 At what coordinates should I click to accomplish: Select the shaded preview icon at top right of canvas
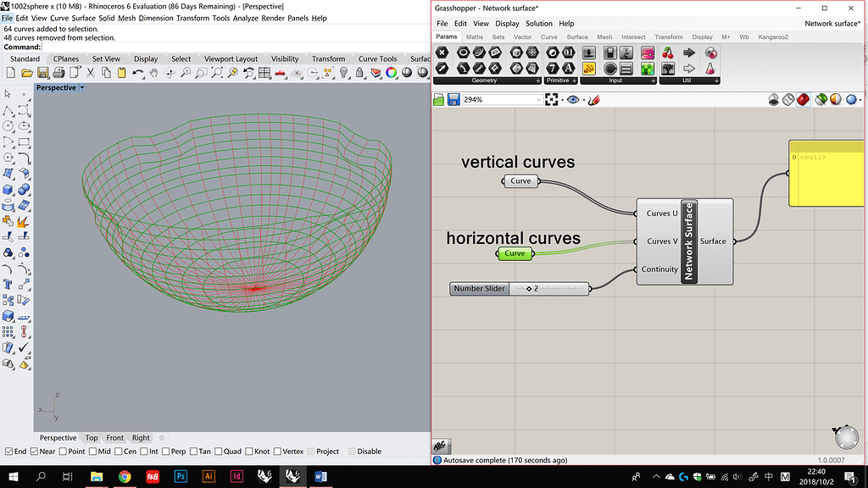click(803, 99)
